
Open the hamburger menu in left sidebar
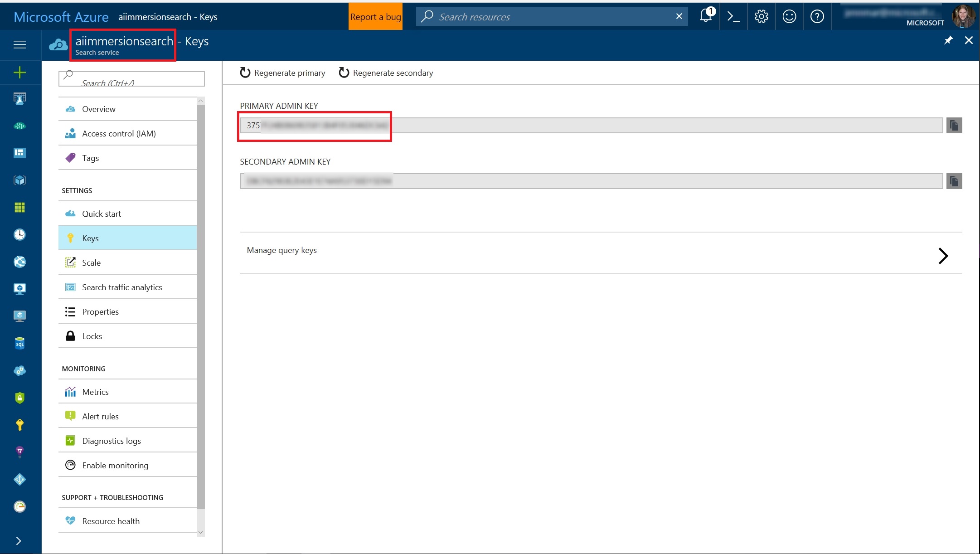[x=19, y=44]
